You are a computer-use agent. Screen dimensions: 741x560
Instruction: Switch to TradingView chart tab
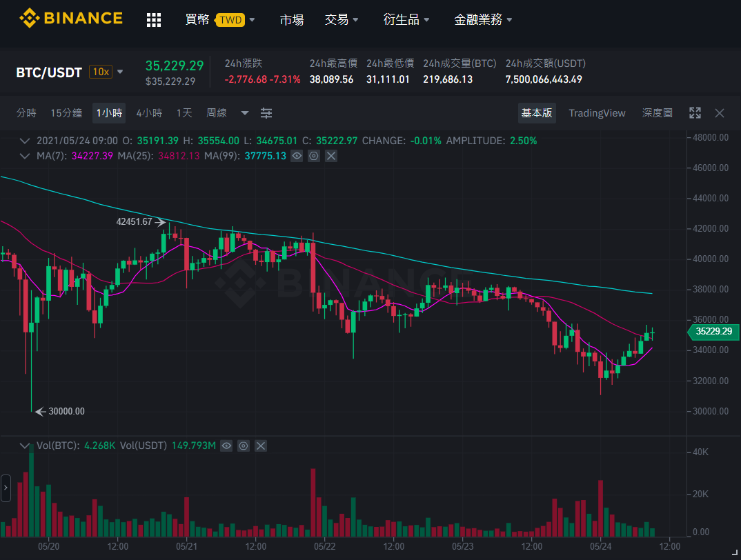coord(597,113)
